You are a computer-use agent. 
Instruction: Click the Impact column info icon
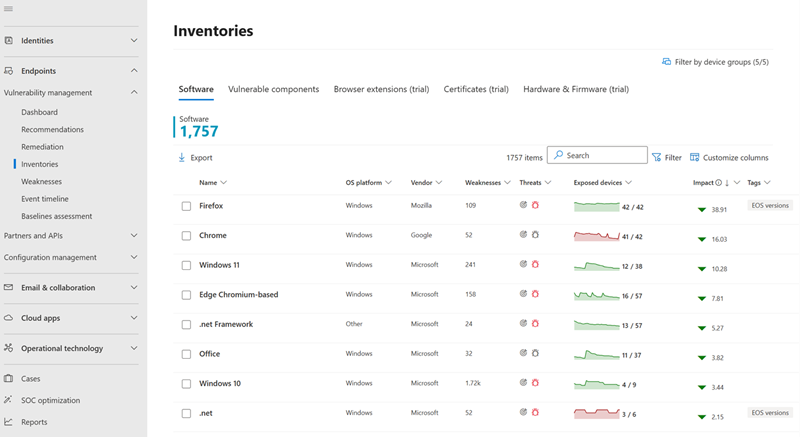pos(719,183)
